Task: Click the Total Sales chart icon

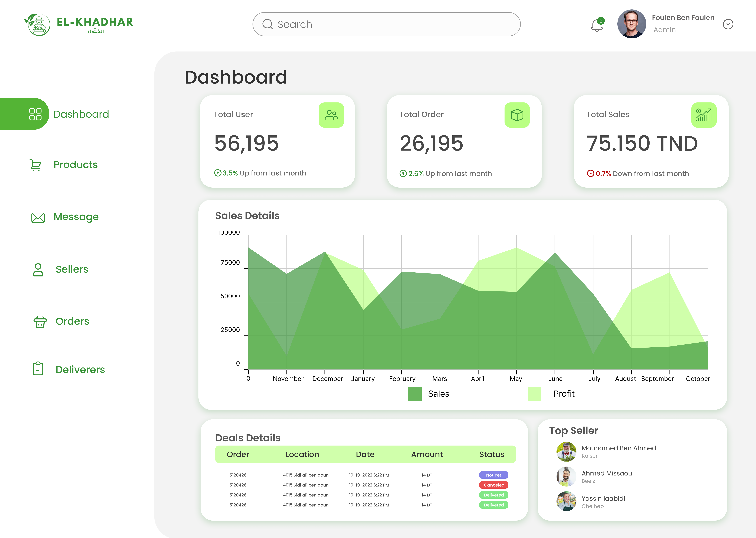Action: click(704, 115)
